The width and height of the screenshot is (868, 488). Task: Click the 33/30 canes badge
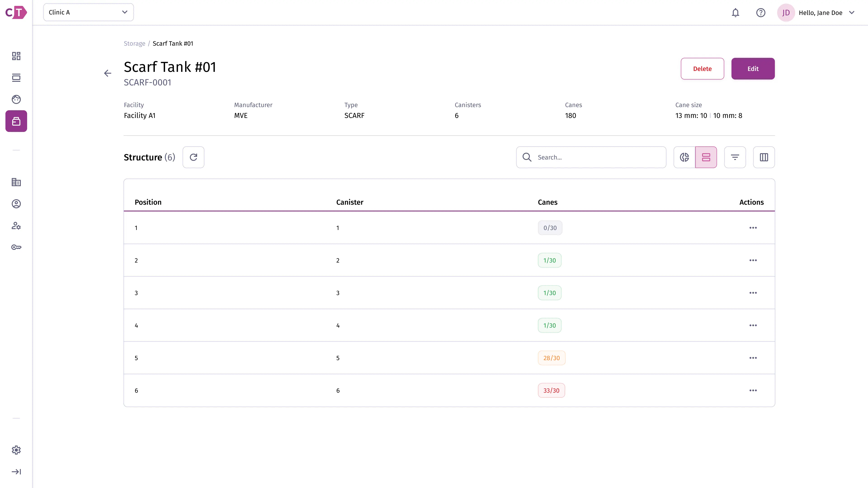point(551,391)
